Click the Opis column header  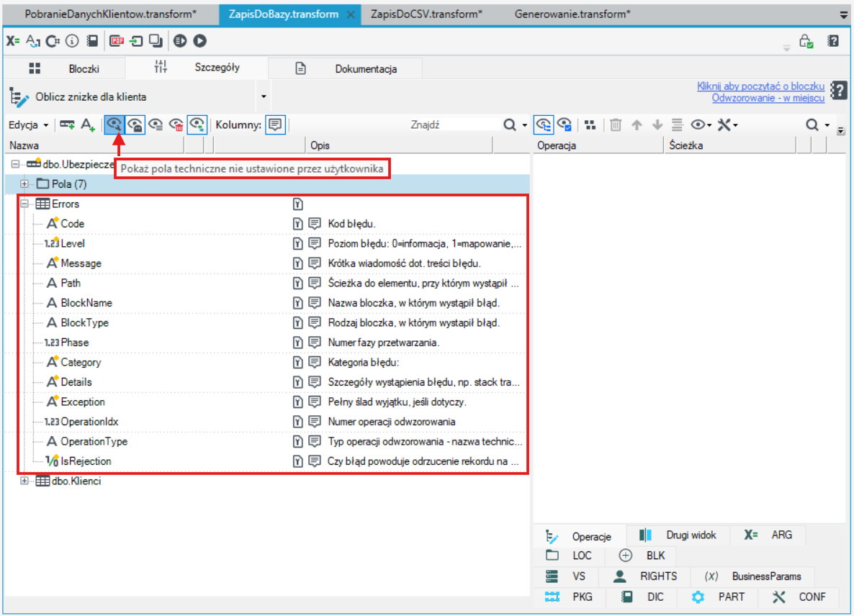click(399, 145)
